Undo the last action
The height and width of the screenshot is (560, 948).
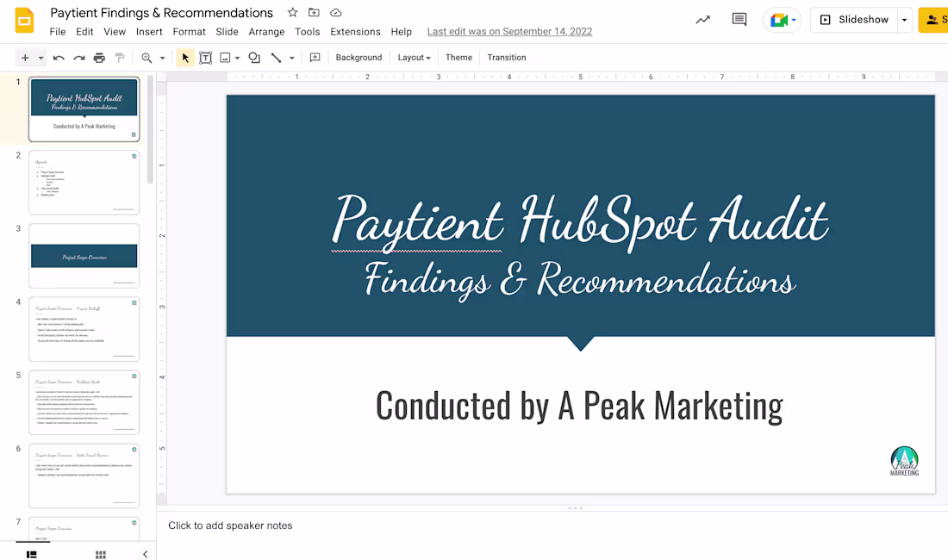[57, 57]
